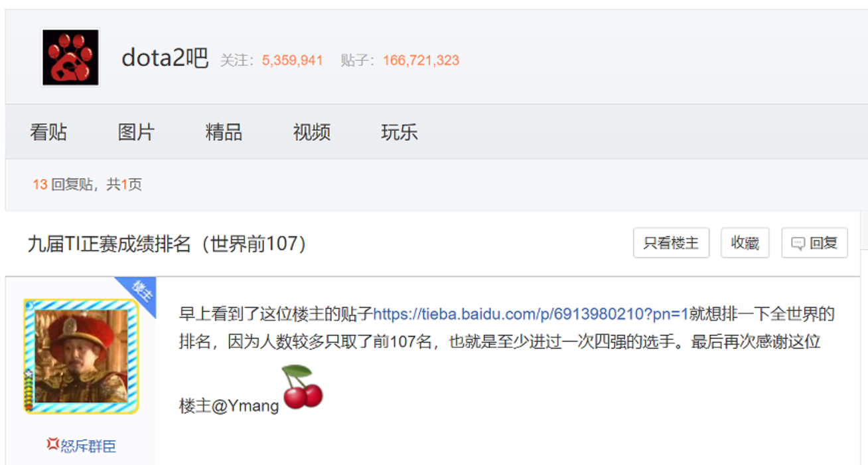868x465 pixels.
Task: Open the 视频 tab
Action: click(312, 132)
